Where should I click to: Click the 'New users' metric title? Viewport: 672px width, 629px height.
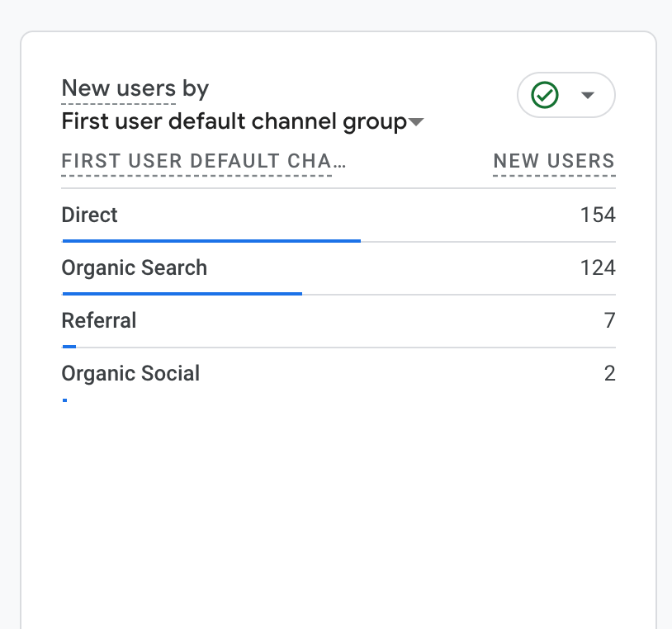coord(118,88)
